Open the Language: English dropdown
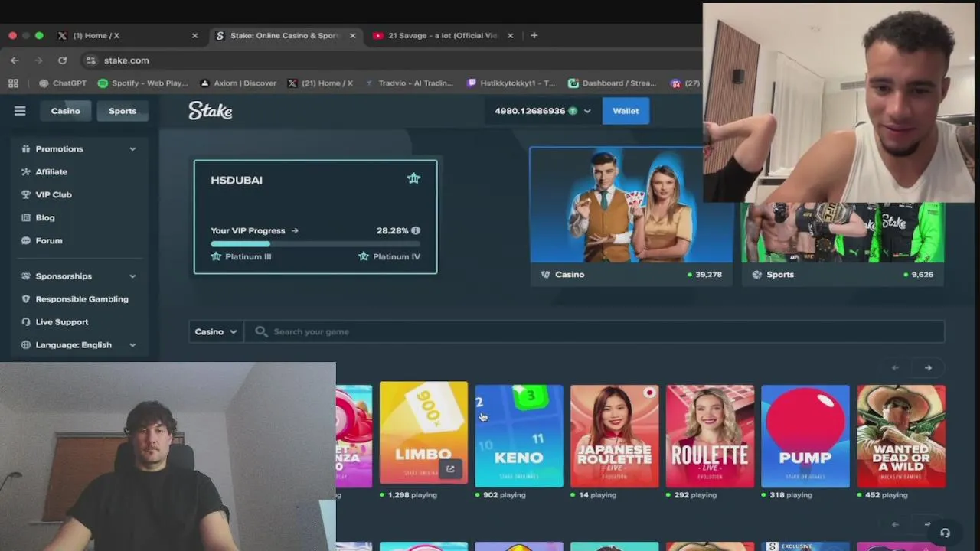Viewport: 980px width, 551px height. (79, 345)
